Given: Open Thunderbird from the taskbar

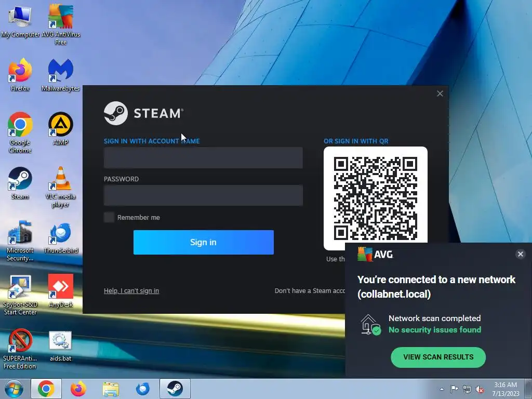Looking at the screenshot, I should pos(143,389).
